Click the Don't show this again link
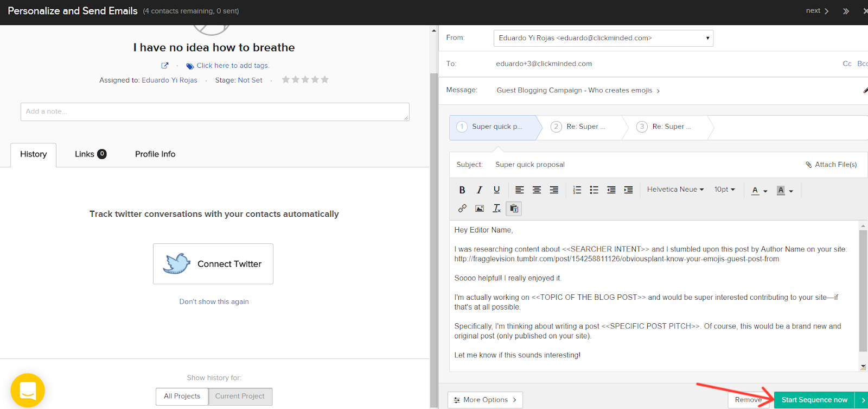Screen dimensions: 868x409 pos(214,302)
